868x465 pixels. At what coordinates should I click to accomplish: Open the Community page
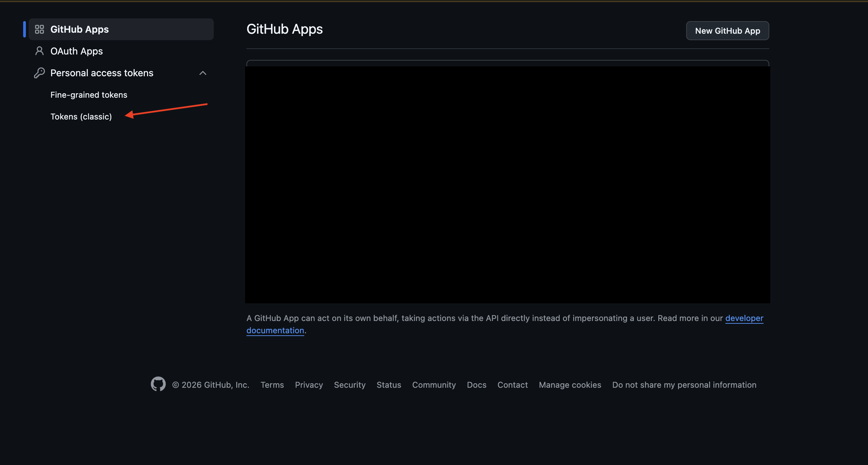(x=434, y=385)
